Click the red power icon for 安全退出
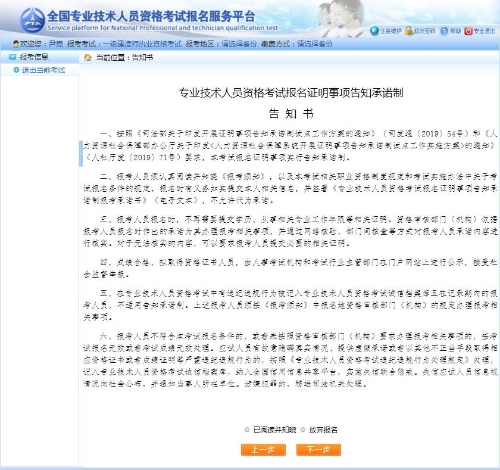Viewport: 500px width, 470px height. 468,31
